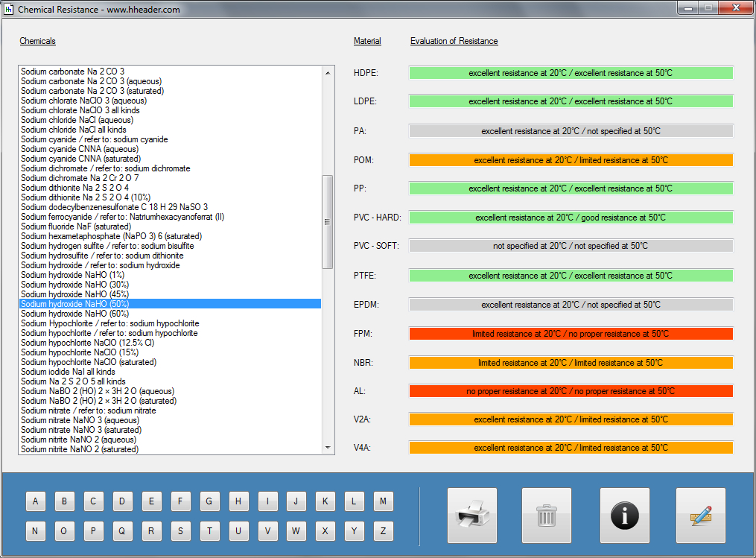Select Sodium cyanide CNNA (saturated)
This screenshot has height=558, width=756.
171,159
